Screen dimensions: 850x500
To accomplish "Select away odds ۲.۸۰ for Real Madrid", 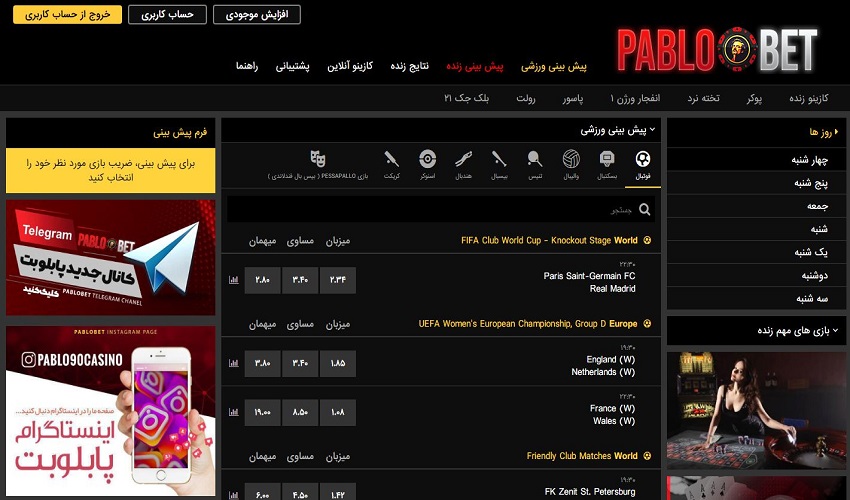I will click(x=262, y=280).
